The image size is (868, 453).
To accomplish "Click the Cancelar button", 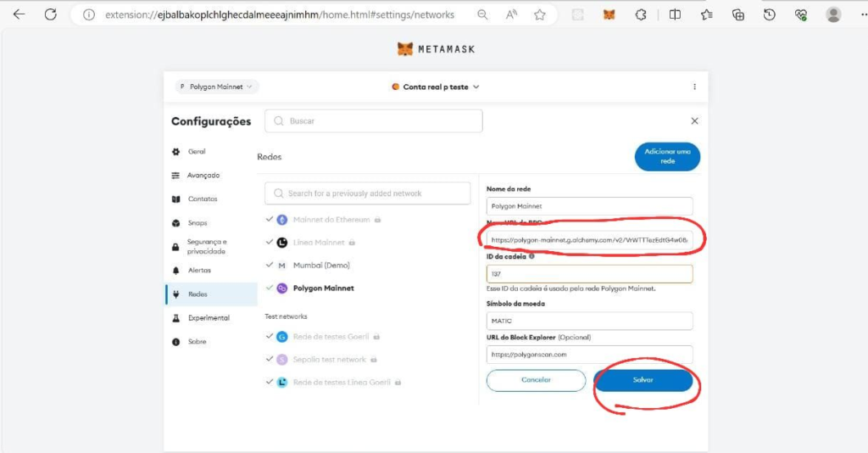I will (536, 380).
